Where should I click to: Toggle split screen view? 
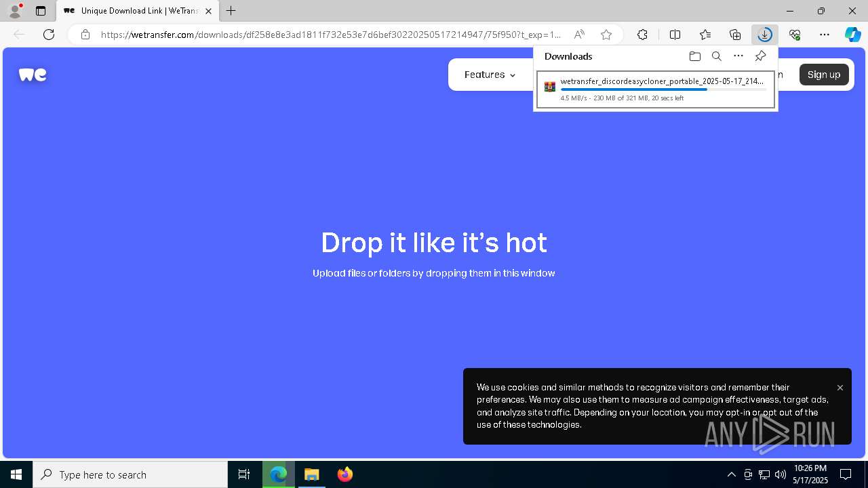pyautogui.click(x=675, y=35)
